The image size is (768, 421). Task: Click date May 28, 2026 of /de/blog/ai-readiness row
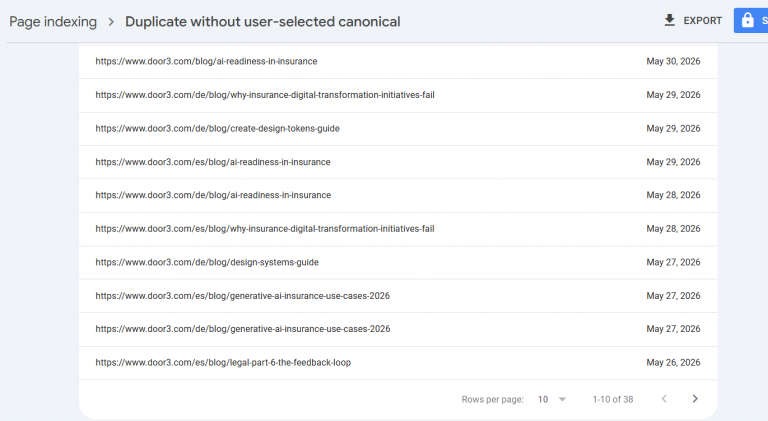coord(673,195)
